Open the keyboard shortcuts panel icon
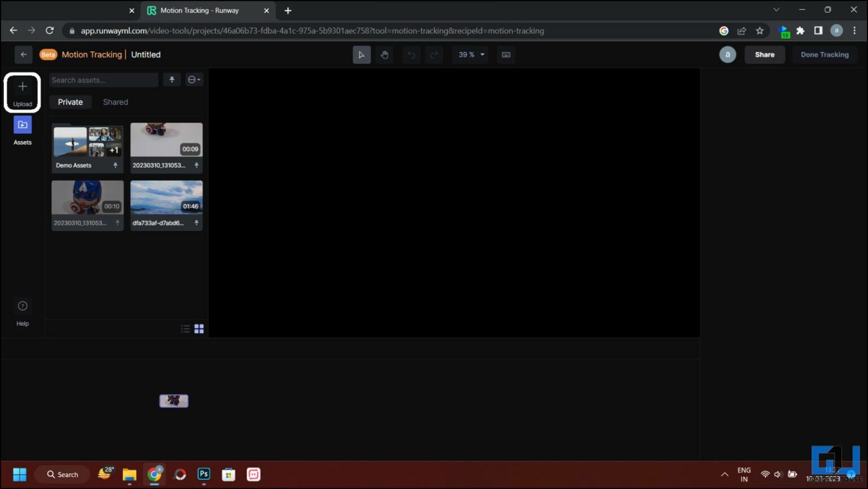This screenshot has width=868, height=489. pos(506,54)
